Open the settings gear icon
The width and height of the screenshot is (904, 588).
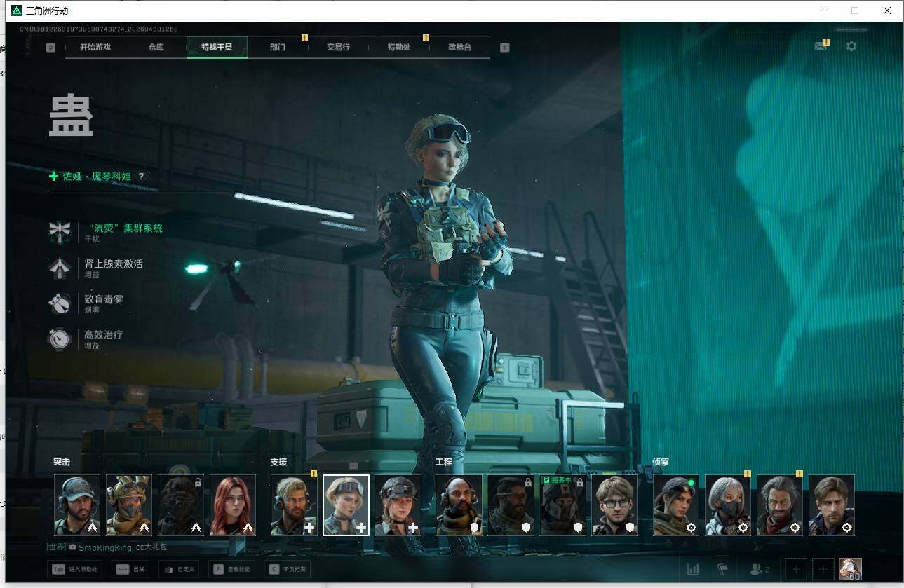(x=851, y=46)
